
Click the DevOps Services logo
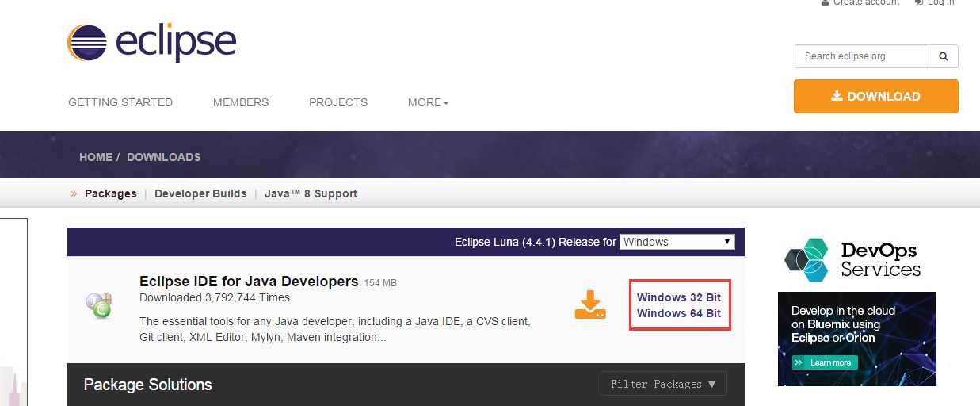[852, 259]
